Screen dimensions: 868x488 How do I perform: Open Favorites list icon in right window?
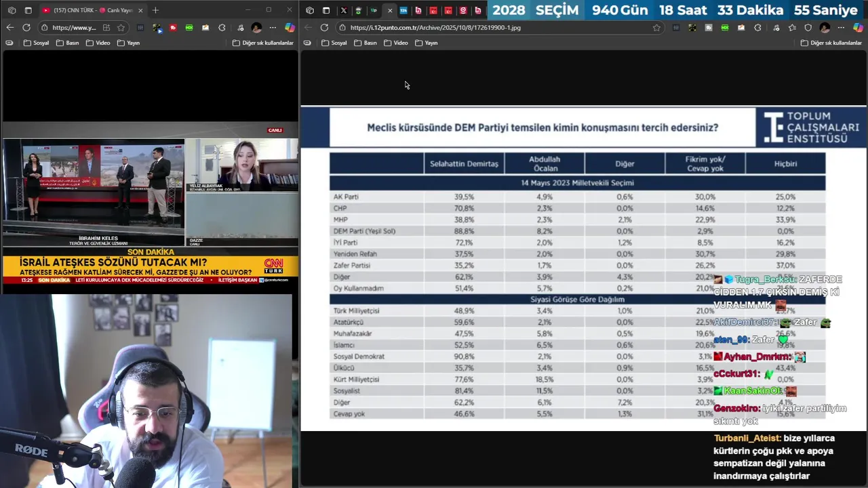click(x=792, y=28)
